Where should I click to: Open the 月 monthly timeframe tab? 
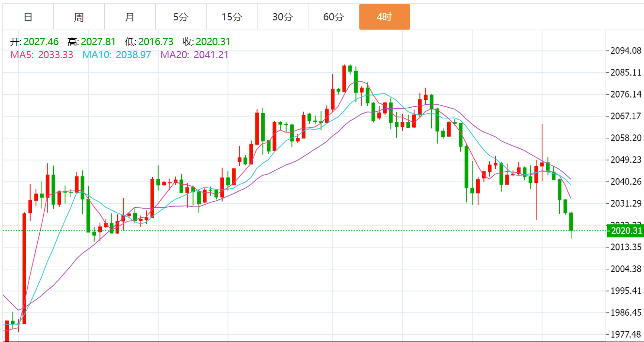tap(130, 17)
